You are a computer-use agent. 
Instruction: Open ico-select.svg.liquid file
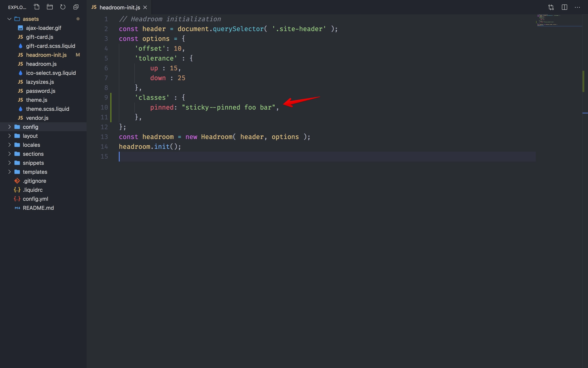click(43, 73)
